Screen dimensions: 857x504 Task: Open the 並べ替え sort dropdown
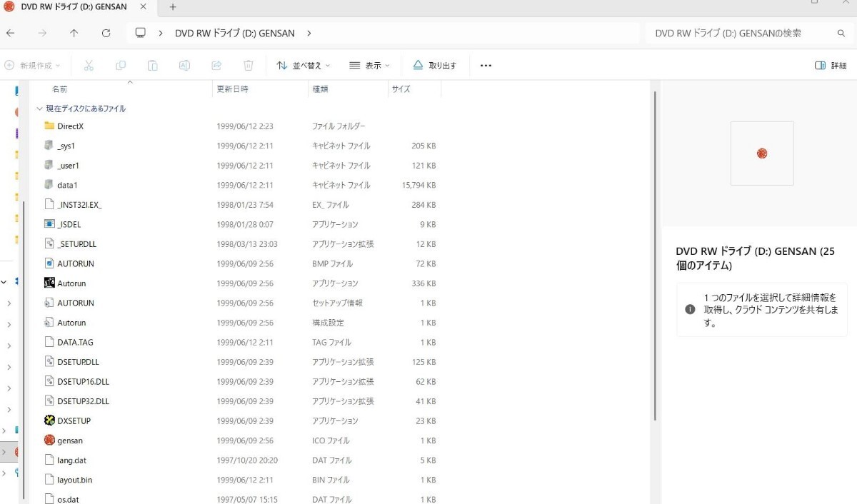click(304, 65)
